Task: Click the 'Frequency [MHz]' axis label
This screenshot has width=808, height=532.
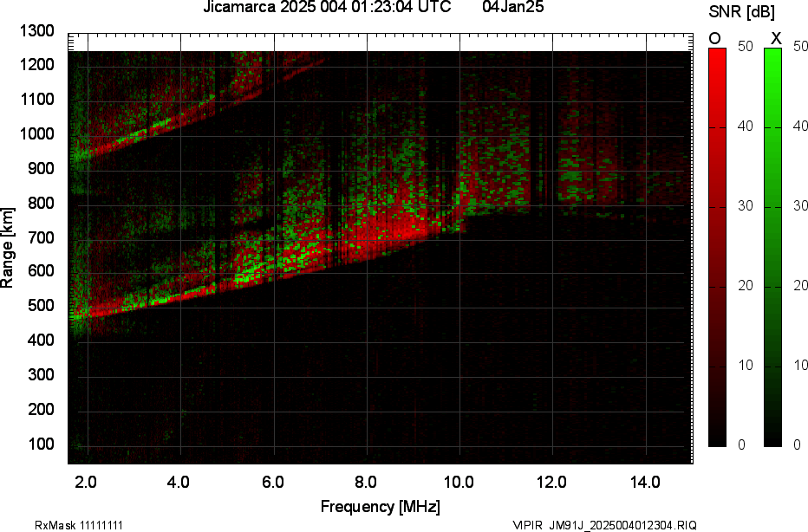Action: pyautogui.click(x=381, y=506)
